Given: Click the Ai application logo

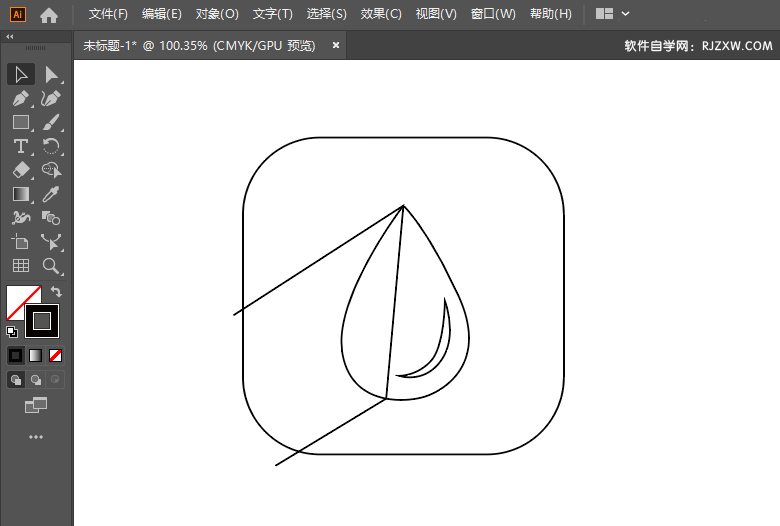Looking at the screenshot, I should (17, 14).
